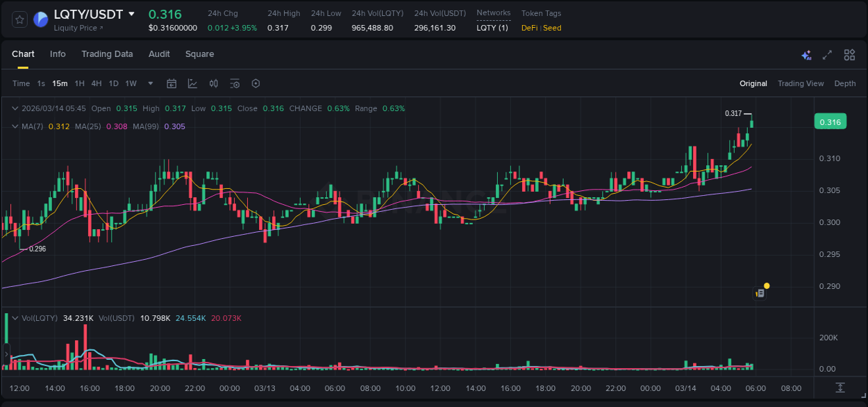
Task: Expand the extra timeframes dropdown arrow
Action: tap(149, 83)
